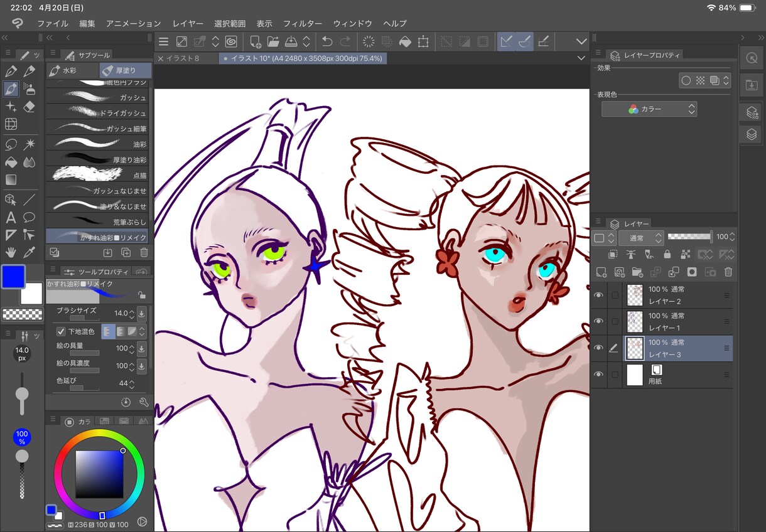Select the Text tool
Screen dimensions: 766x532
tap(11, 218)
